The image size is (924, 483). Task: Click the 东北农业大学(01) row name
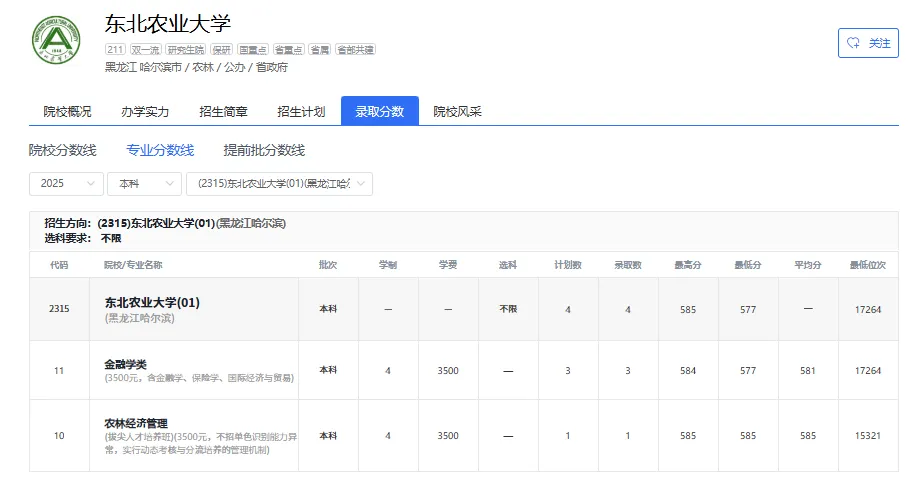(x=152, y=302)
